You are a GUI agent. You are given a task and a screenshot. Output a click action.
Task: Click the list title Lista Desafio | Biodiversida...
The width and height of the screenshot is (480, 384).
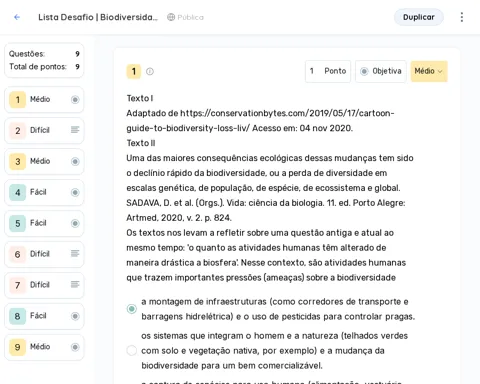(x=98, y=17)
